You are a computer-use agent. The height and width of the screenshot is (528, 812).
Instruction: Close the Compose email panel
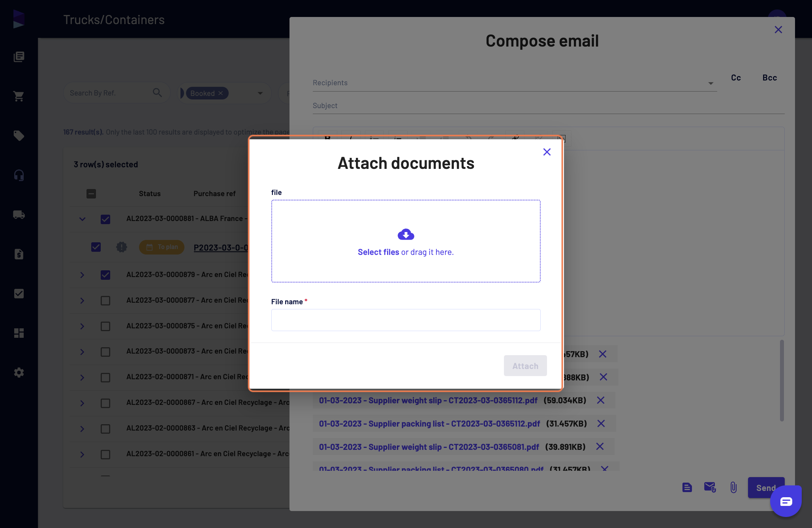[x=778, y=30]
